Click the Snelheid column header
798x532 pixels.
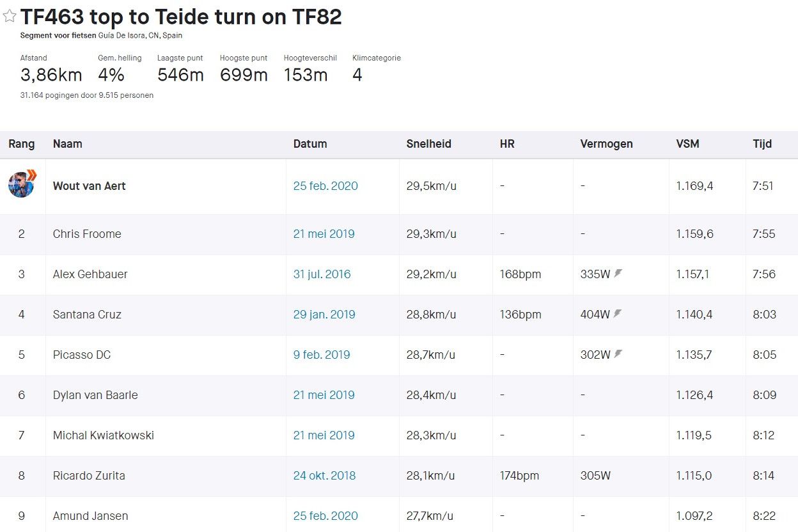428,144
